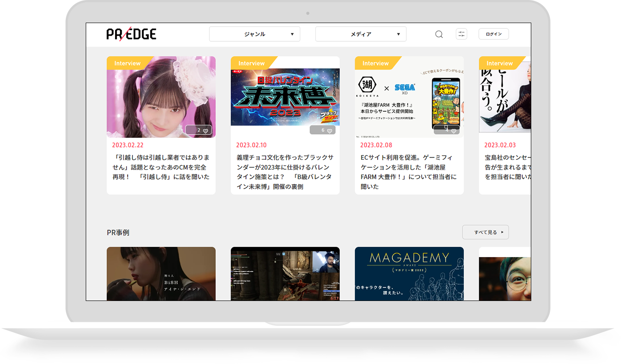Click the Interview tag on the B級バレンタイン card
The width and height of the screenshot is (621, 364).
(251, 63)
